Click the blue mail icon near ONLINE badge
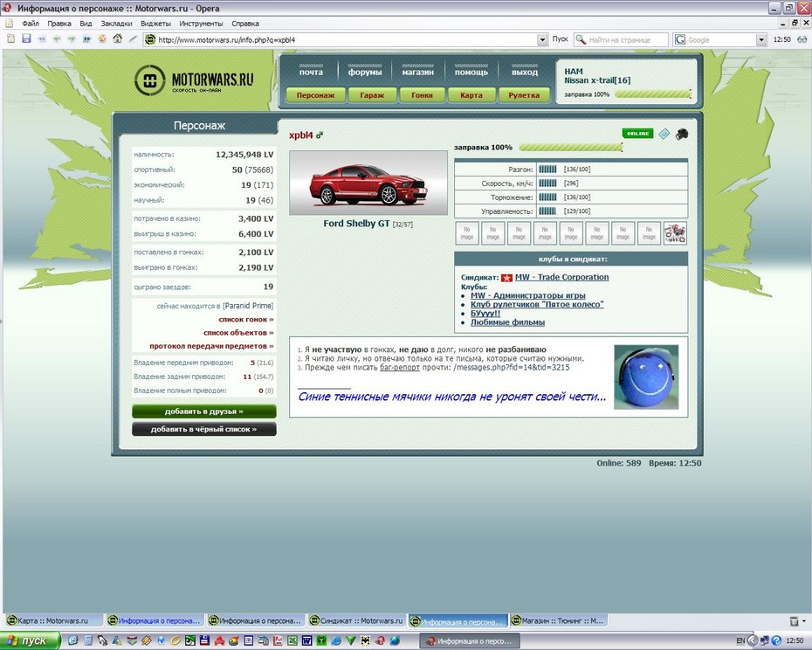 coord(664,134)
